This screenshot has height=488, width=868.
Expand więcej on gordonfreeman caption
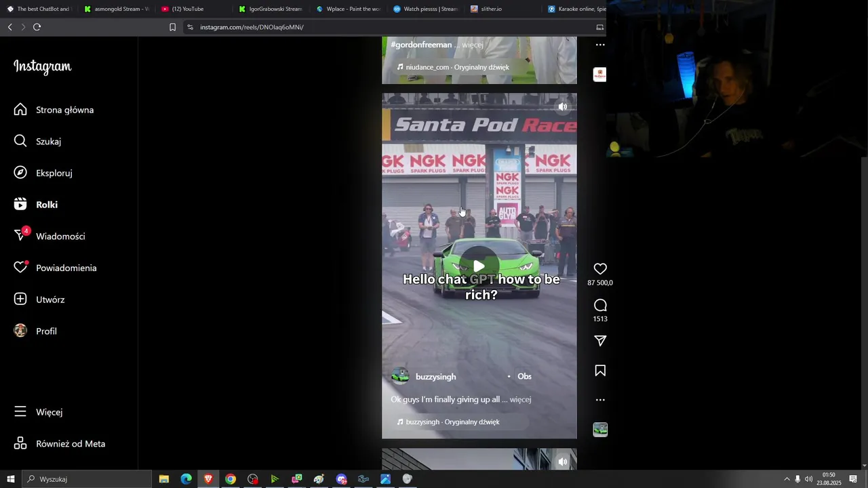click(473, 45)
